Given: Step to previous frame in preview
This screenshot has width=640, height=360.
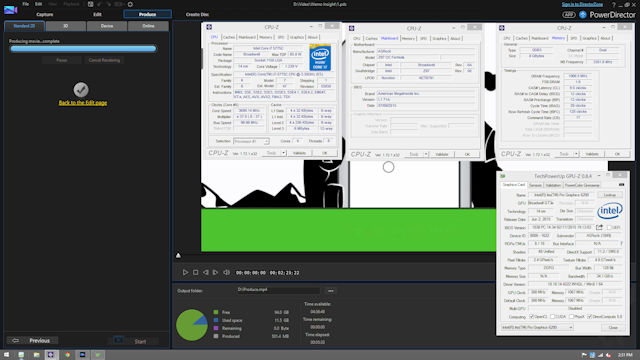Looking at the screenshot, I should [206, 272].
